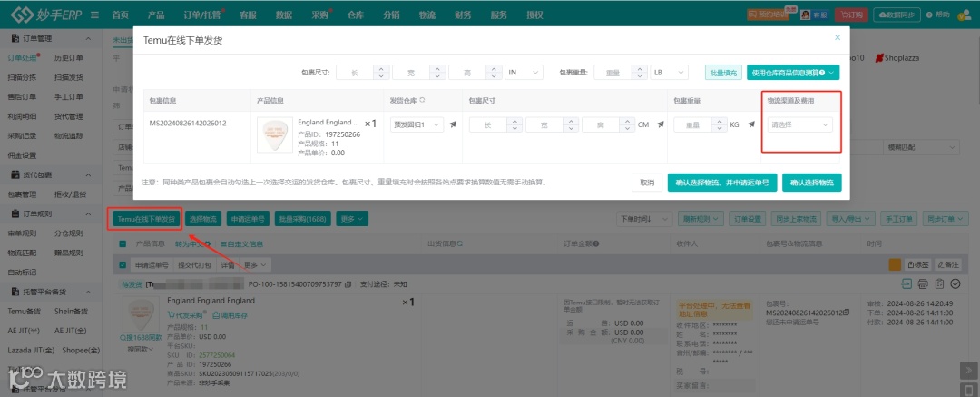Close the Temu在线下单发货 dialog
This screenshot has height=397, width=980.
click(x=838, y=37)
